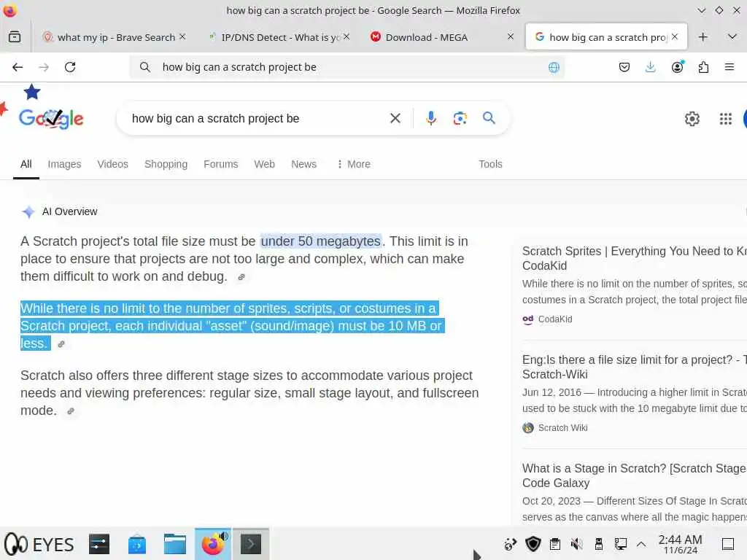Viewport: 747px width, 560px height.
Task: Click the Google logo
Action: [x=51, y=118]
